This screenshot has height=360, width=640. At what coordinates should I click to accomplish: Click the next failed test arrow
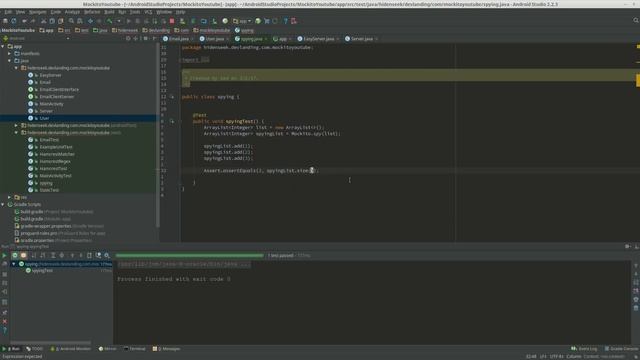81,256
